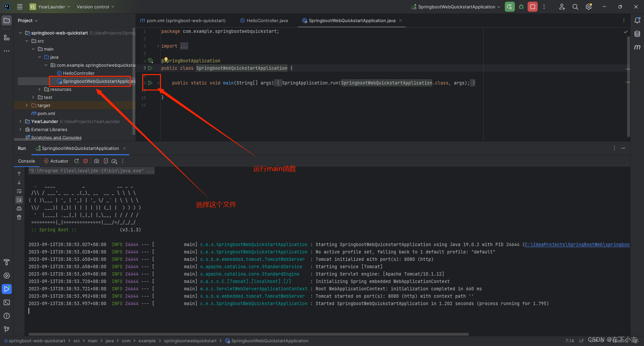Screen dimensions: 644x346
Task: Open Search Everywhere magnifier
Action: point(575,7)
